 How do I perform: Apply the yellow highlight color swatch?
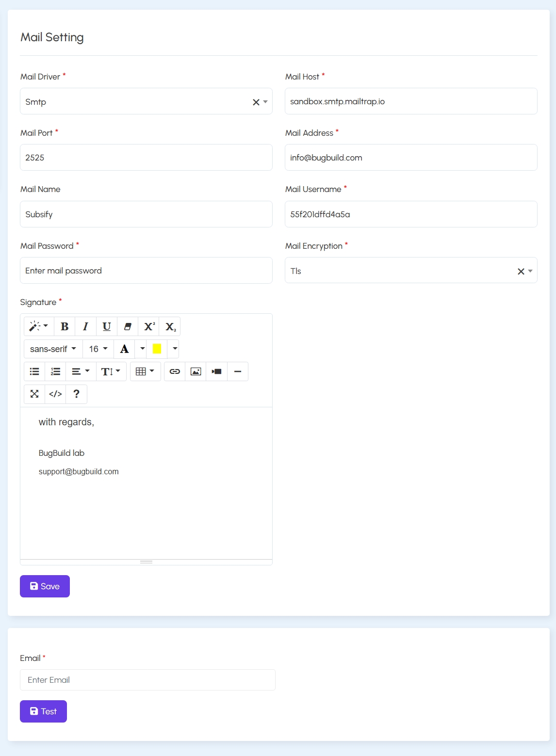pyautogui.click(x=157, y=349)
